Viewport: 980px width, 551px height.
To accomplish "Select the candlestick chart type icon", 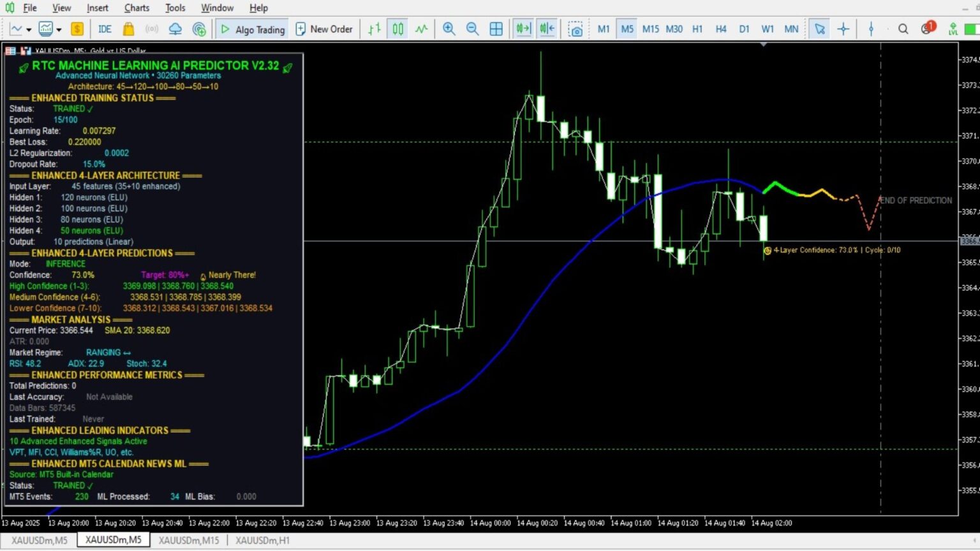I will point(397,29).
